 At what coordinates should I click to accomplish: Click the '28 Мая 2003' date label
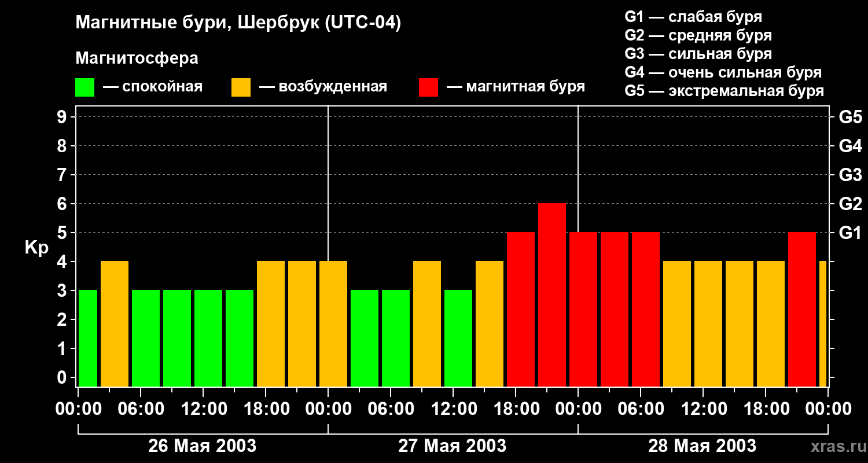(703, 446)
